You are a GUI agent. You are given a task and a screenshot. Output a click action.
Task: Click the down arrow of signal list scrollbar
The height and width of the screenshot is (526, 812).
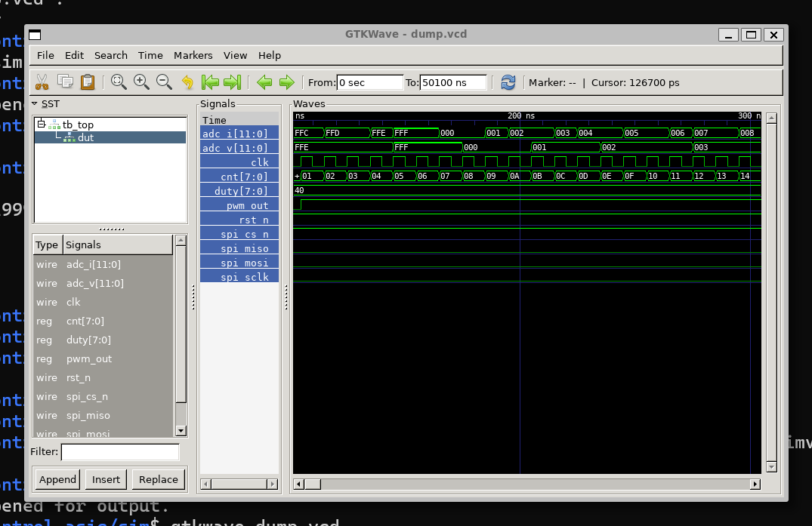click(181, 431)
